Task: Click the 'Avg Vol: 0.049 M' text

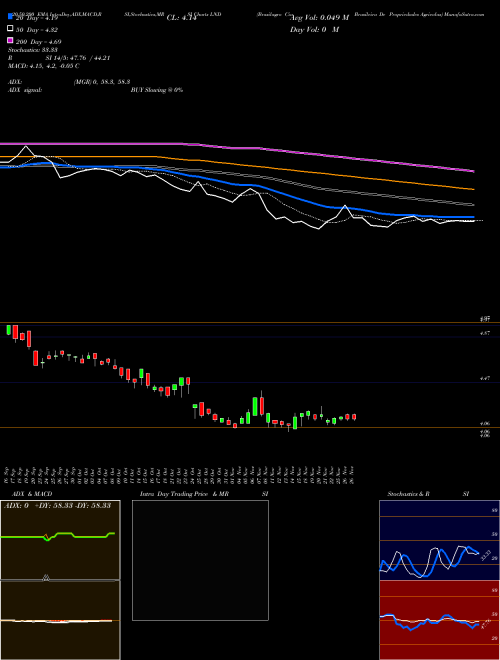Action: pyautogui.click(x=319, y=18)
